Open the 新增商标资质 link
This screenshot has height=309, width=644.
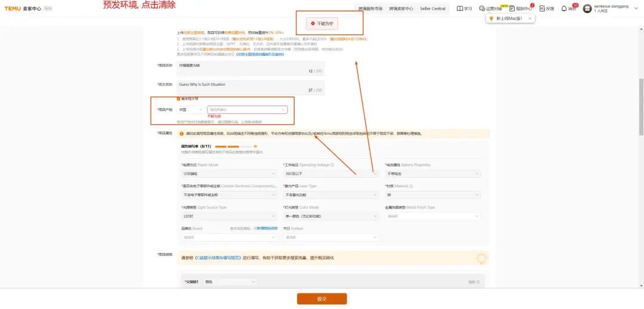[x=267, y=228]
